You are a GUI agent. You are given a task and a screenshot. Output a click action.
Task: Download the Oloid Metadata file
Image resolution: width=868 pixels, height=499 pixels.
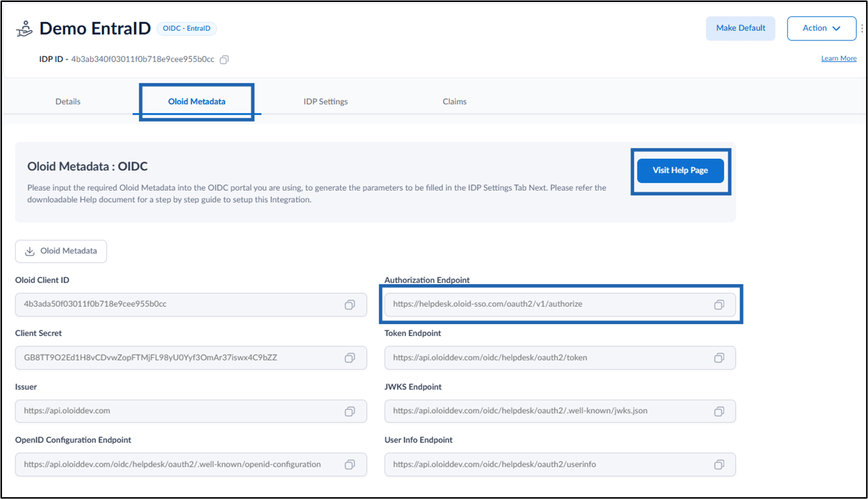coord(61,251)
